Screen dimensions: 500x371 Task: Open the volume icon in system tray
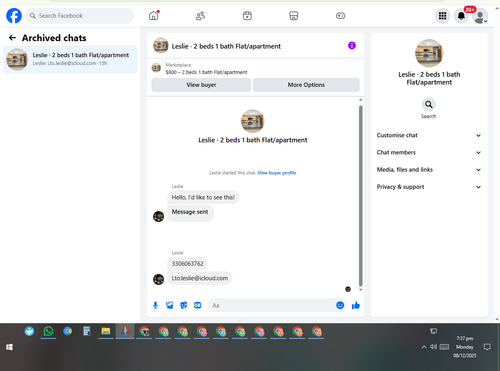(433, 347)
